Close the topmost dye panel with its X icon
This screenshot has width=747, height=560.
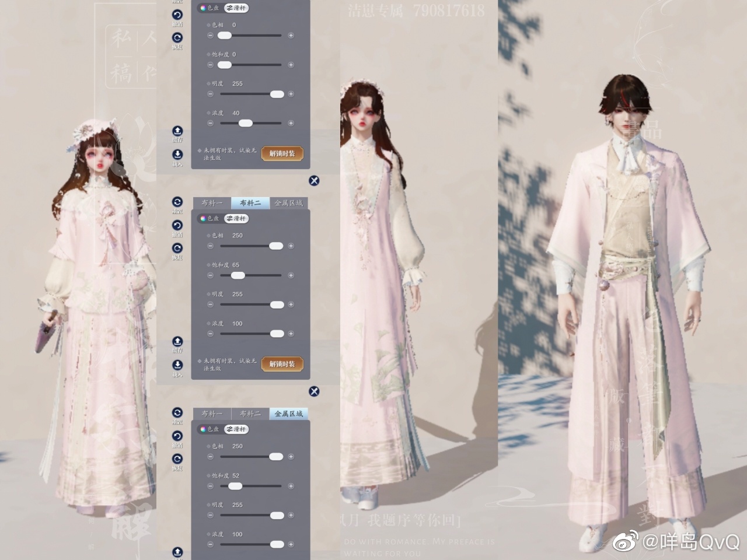(314, 180)
